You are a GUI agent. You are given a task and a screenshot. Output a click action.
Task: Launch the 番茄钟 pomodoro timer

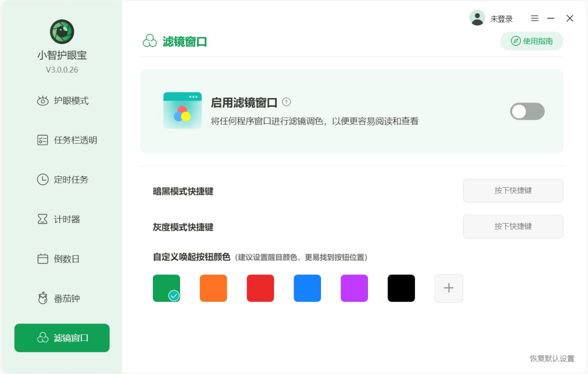pos(61,298)
